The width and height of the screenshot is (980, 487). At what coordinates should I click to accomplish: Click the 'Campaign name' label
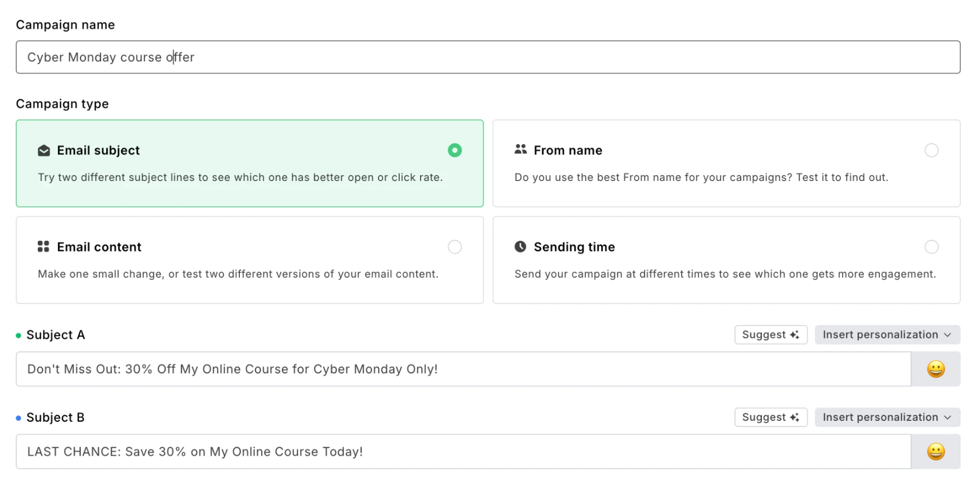[x=65, y=25]
